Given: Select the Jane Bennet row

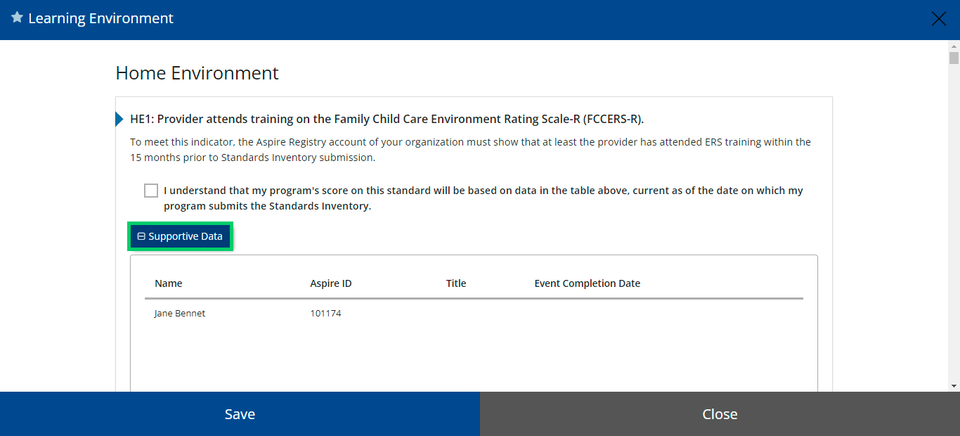Looking at the screenshot, I should pyautogui.click(x=474, y=314).
